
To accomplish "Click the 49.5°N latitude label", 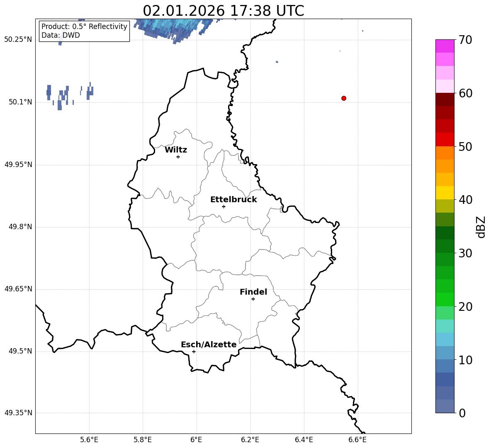I will tap(20, 351).
